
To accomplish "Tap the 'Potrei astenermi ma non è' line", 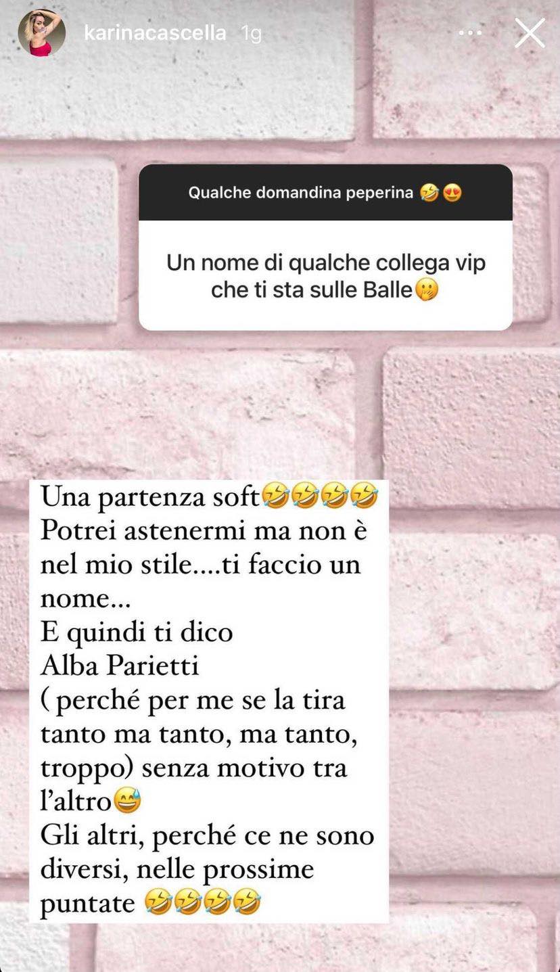I will click(x=204, y=531).
